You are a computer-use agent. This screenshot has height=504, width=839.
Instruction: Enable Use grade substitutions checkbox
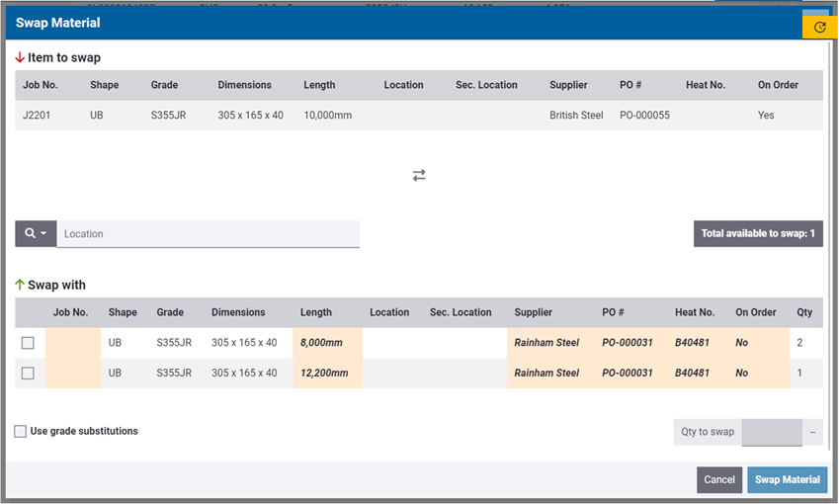tap(21, 432)
